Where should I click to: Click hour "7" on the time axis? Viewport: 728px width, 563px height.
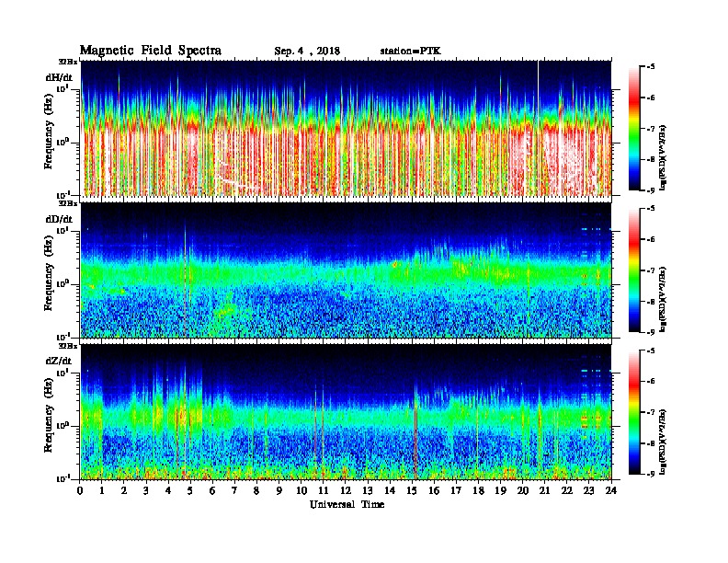pyautogui.click(x=234, y=490)
